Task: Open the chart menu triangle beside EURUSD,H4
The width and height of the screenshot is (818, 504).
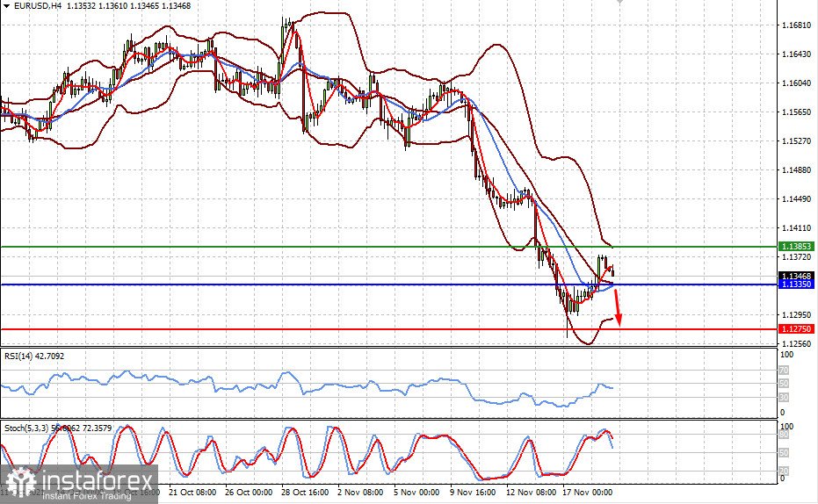Action: pos(6,6)
